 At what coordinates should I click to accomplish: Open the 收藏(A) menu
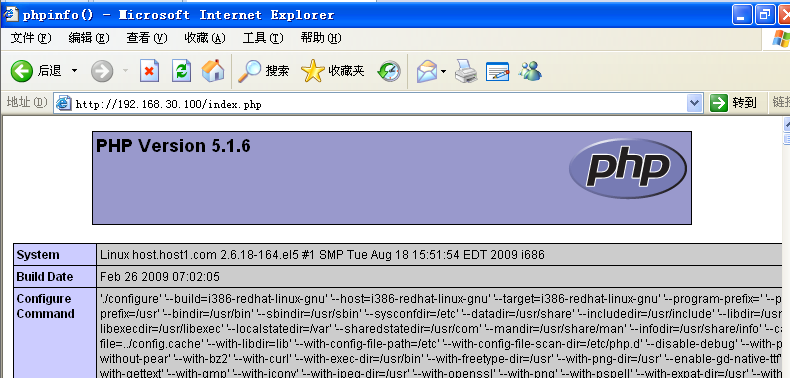click(x=205, y=38)
